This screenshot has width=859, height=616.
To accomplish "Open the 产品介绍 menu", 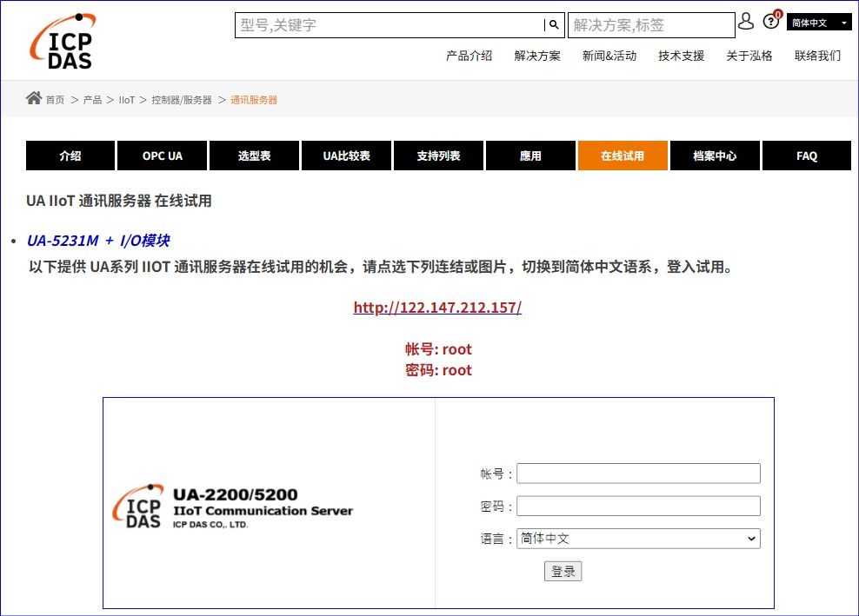I will (x=469, y=56).
